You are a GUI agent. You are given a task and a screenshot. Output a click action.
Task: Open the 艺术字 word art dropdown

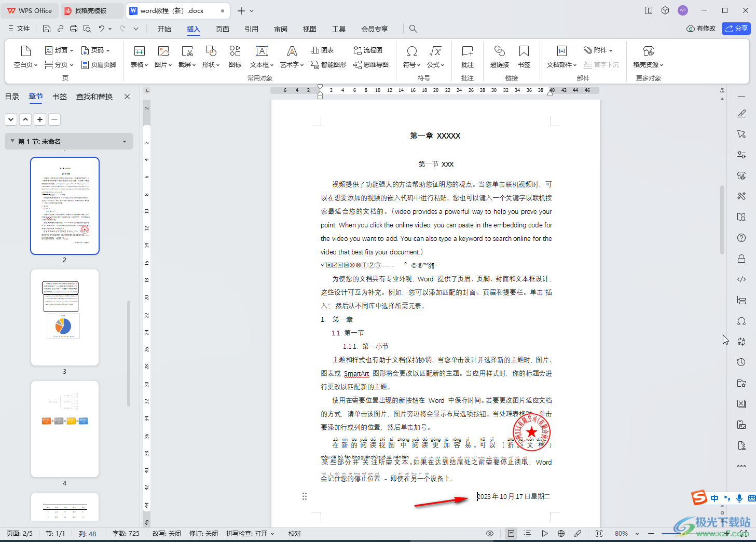click(x=292, y=64)
